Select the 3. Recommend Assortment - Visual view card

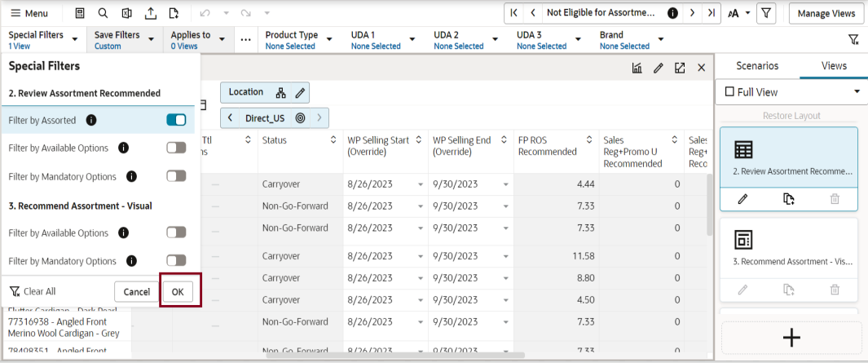coord(789,248)
